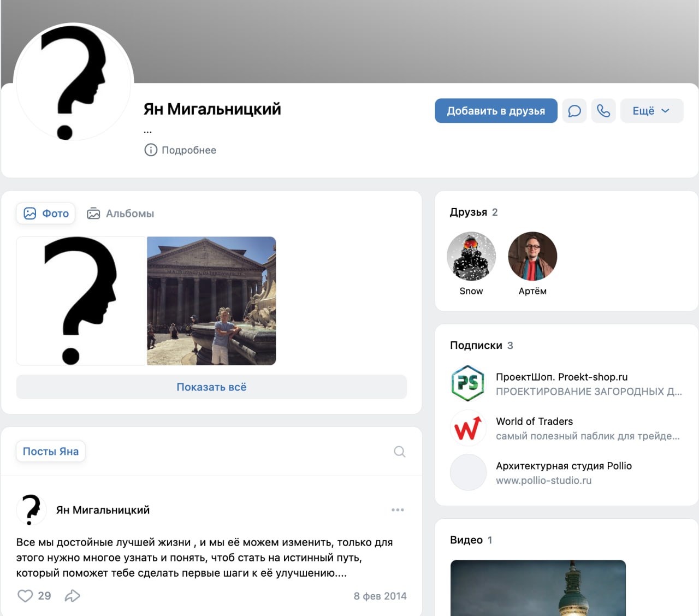Click the post author's small avatar

tap(31, 510)
